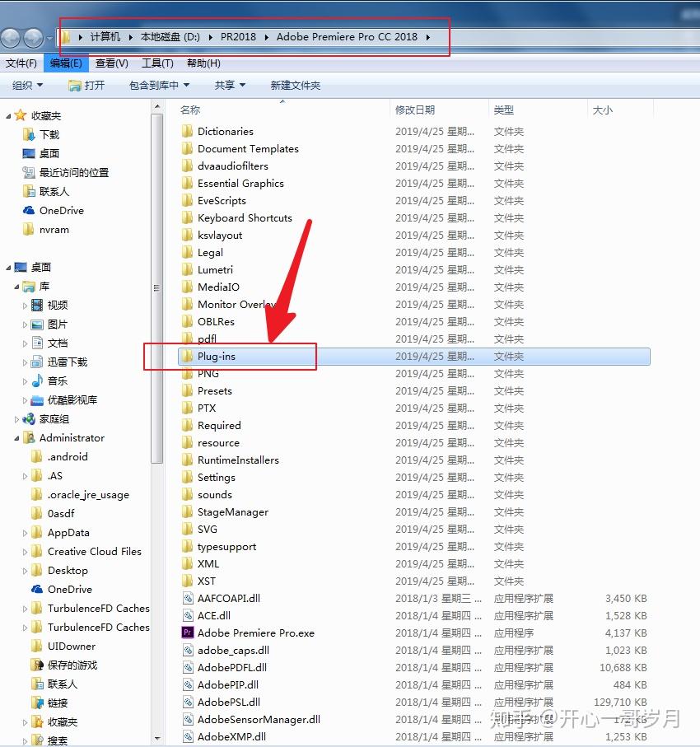Click the 音乐 library note icon
Image resolution: width=700 pixels, height=747 pixels.
point(37,381)
